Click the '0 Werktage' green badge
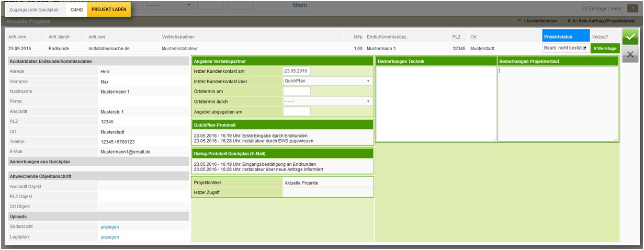The height and width of the screenshot is (250, 644). point(605,48)
